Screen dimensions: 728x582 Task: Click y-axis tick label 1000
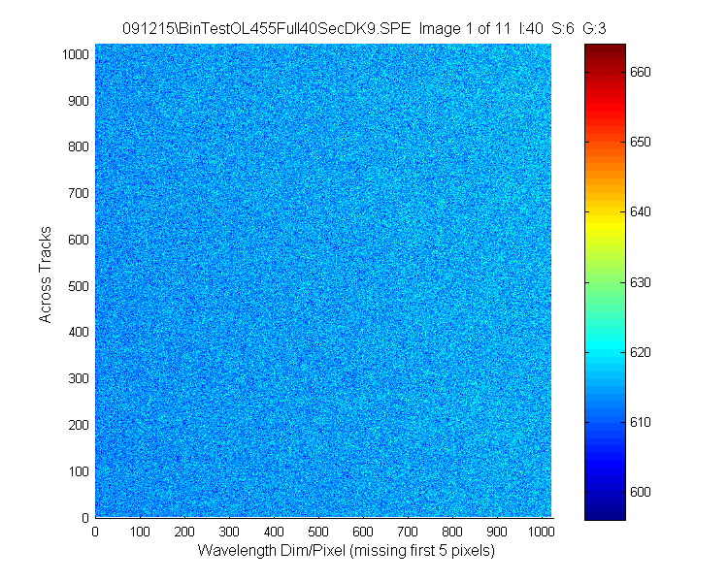click(x=75, y=54)
